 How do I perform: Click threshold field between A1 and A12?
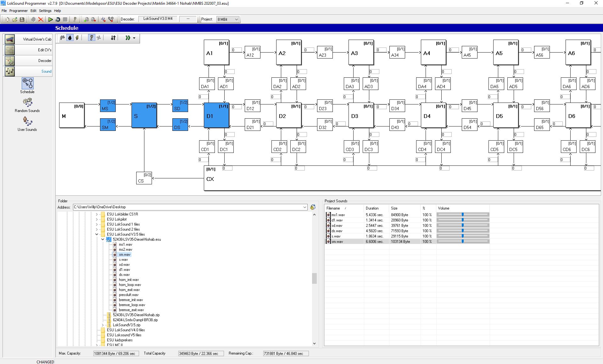click(237, 50)
